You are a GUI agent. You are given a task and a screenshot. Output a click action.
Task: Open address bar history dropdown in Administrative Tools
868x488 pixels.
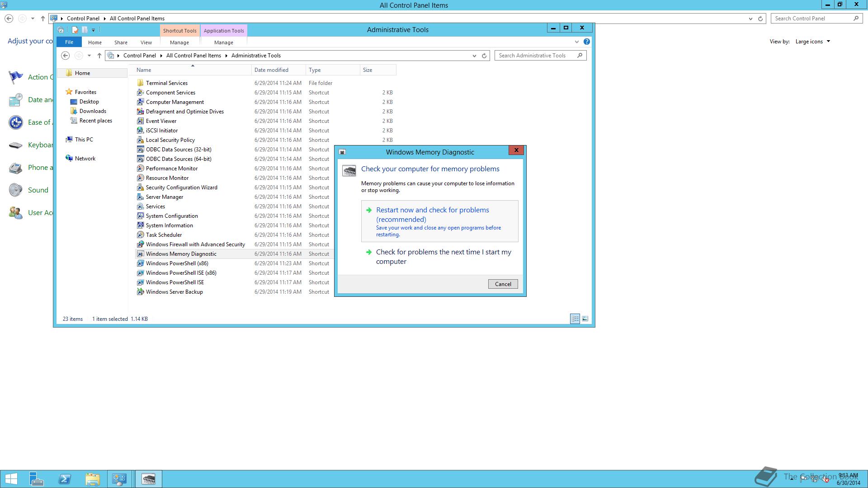tap(474, 56)
